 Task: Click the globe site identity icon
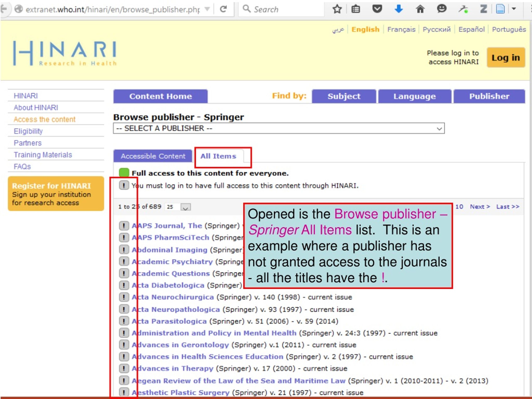18,9
